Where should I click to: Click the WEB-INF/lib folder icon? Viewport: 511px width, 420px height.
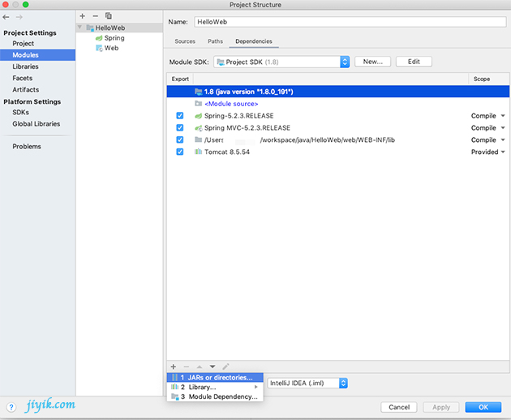pos(199,139)
